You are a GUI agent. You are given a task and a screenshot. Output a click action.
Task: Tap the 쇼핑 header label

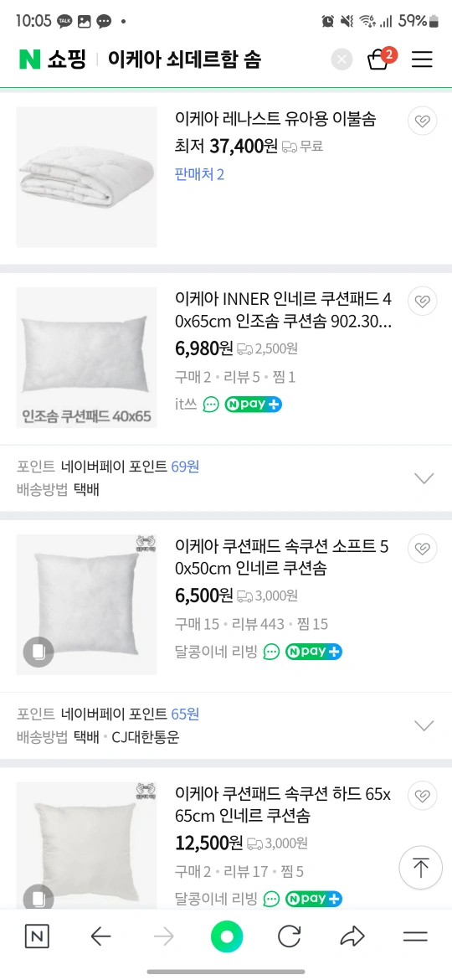click(x=67, y=59)
